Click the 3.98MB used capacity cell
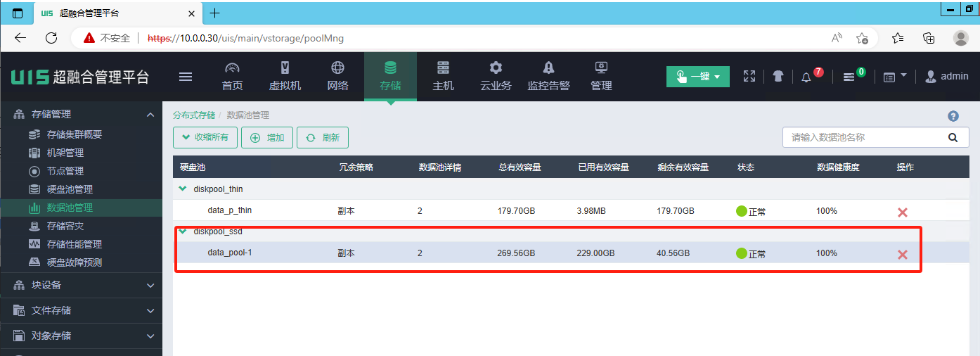Screen dimensions: 980x356 [x=593, y=210]
